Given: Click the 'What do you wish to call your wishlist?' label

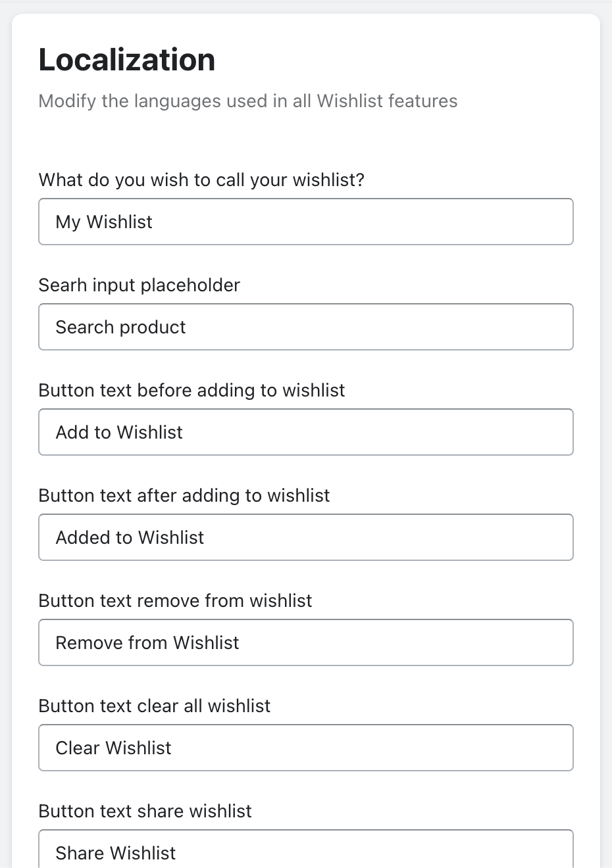Looking at the screenshot, I should coord(201,180).
